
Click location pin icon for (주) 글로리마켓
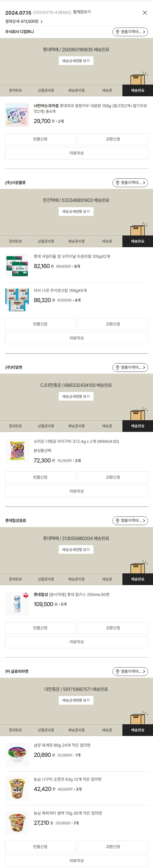(117, 671)
